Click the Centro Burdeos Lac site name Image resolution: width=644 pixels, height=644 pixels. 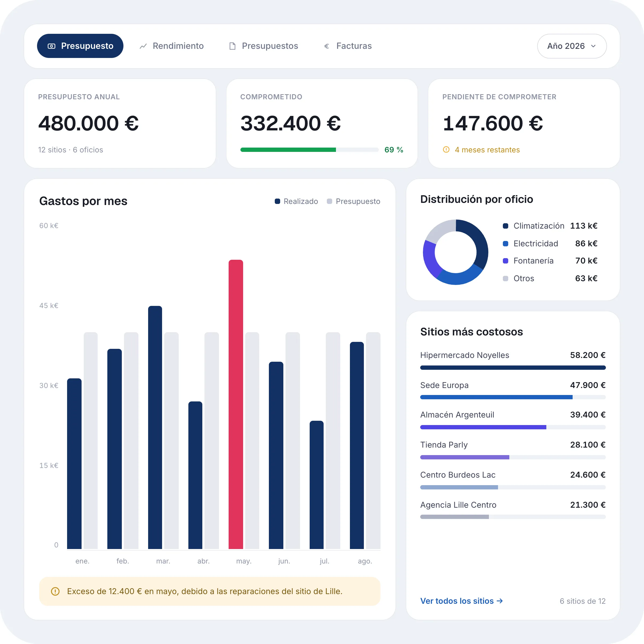[x=458, y=475]
